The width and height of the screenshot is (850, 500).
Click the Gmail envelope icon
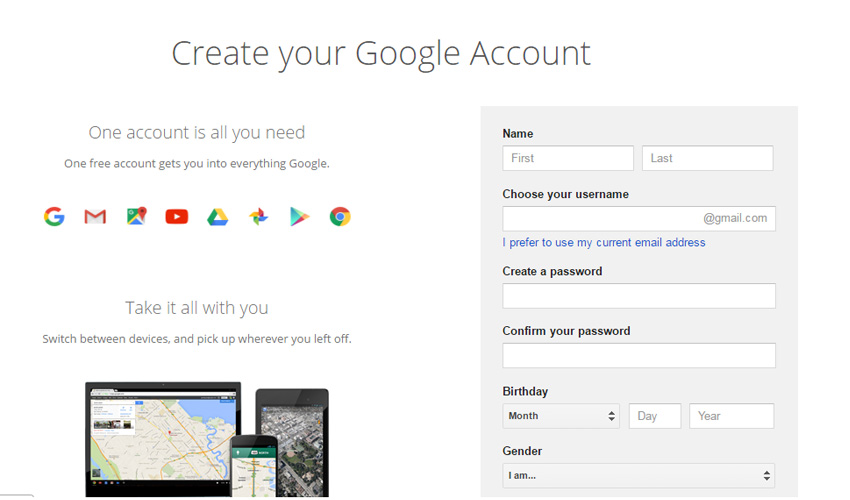click(95, 217)
